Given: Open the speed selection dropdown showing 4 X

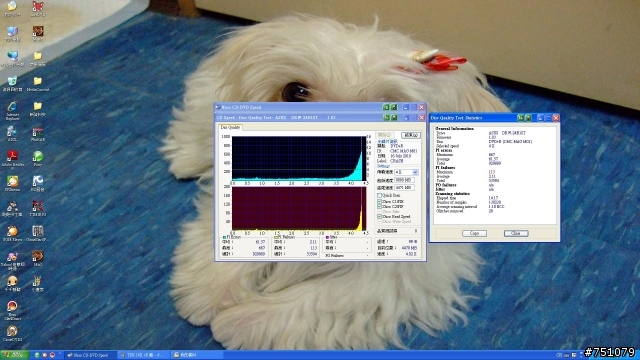Looking at the screenshot, I should (x=406, y=172).
